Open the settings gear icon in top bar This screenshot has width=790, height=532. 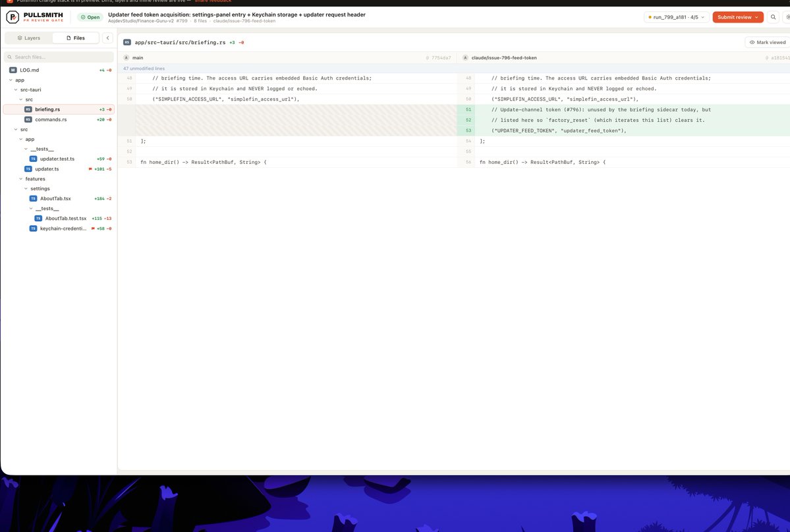coord(787,17)
